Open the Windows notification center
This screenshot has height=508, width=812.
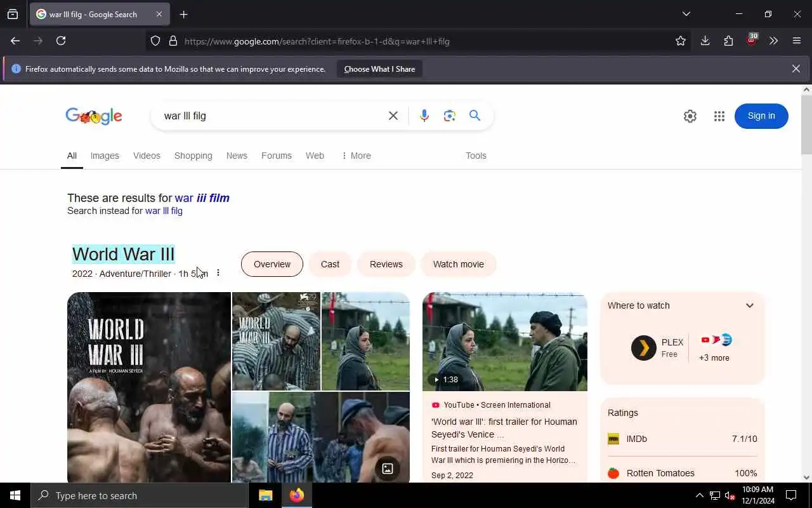(x=791, y=495)
